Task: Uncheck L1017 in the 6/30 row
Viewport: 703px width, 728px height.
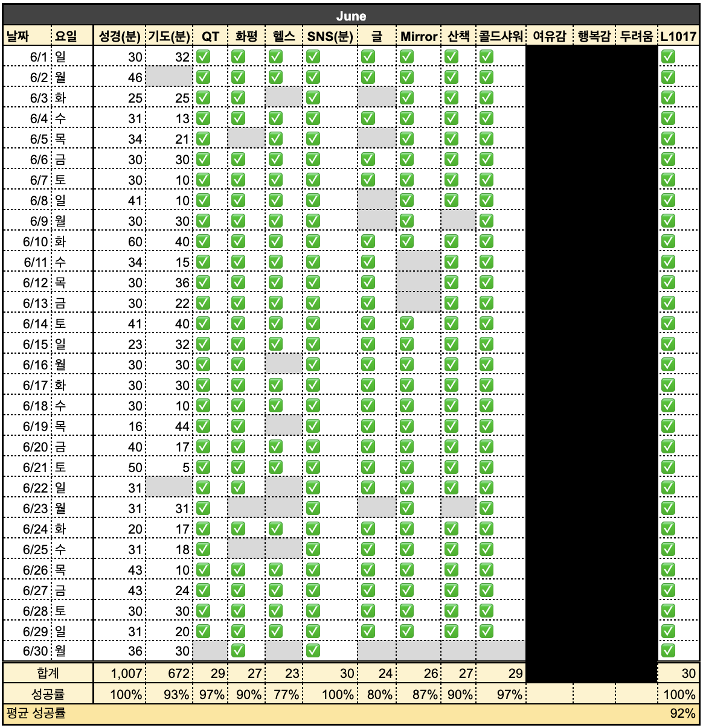Action: click(x=668, y=651)
